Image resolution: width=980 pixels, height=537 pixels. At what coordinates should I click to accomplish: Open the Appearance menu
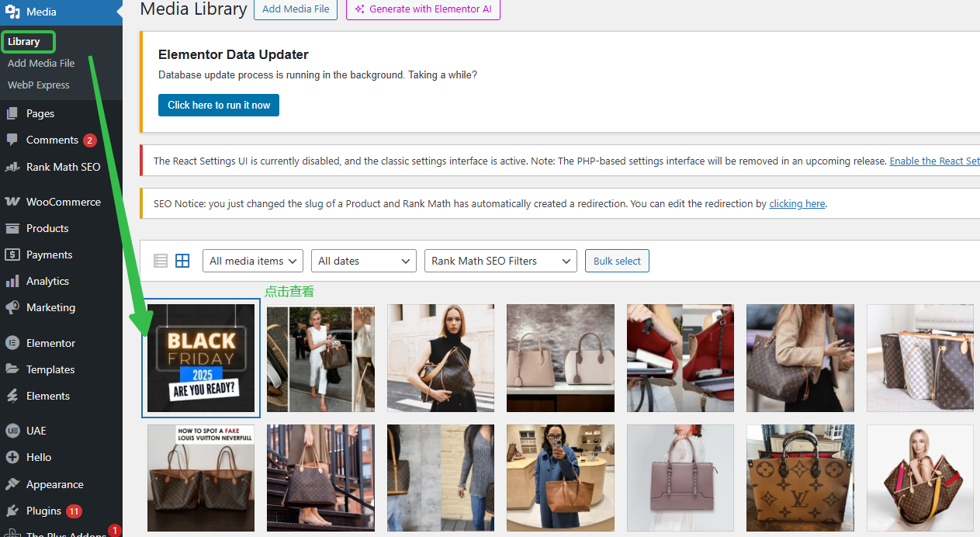pos(54,484)
